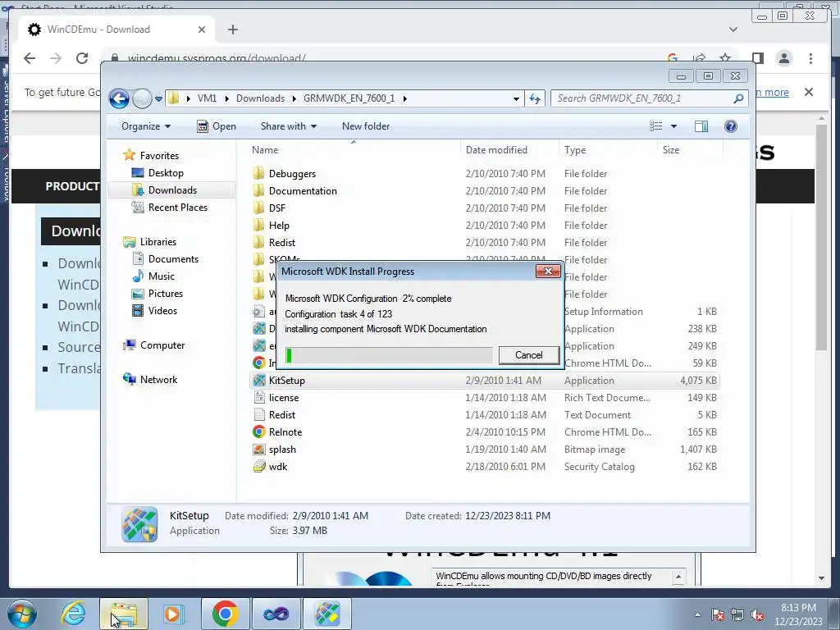This screenshot has height=630, width=840.
Task: Open Chrome tab search chevron
Action: pyautogui.click(x=733, y=30)
